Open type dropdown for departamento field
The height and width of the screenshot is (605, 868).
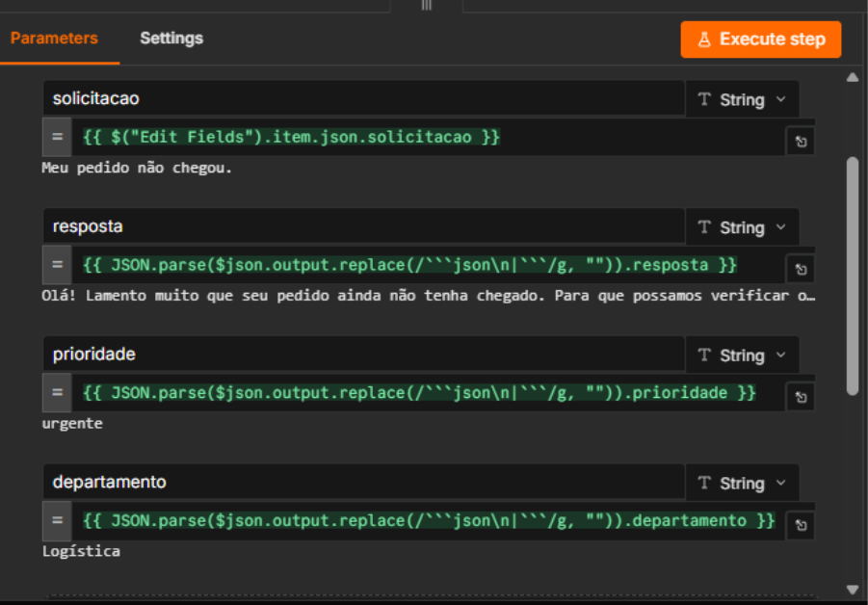742,484
